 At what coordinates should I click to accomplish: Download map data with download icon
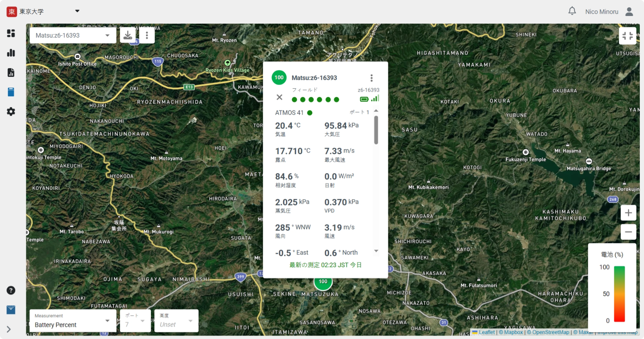[128, 35]
